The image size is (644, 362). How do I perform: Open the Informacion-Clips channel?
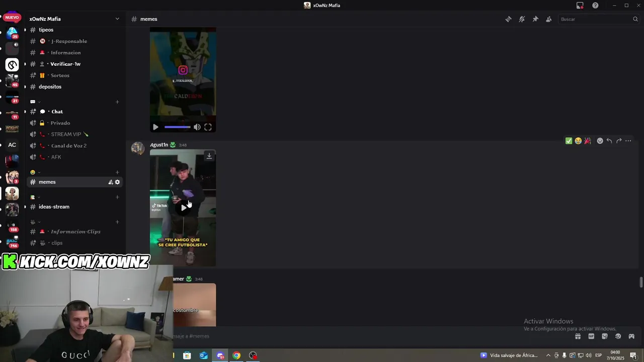(x=75, y=232)
